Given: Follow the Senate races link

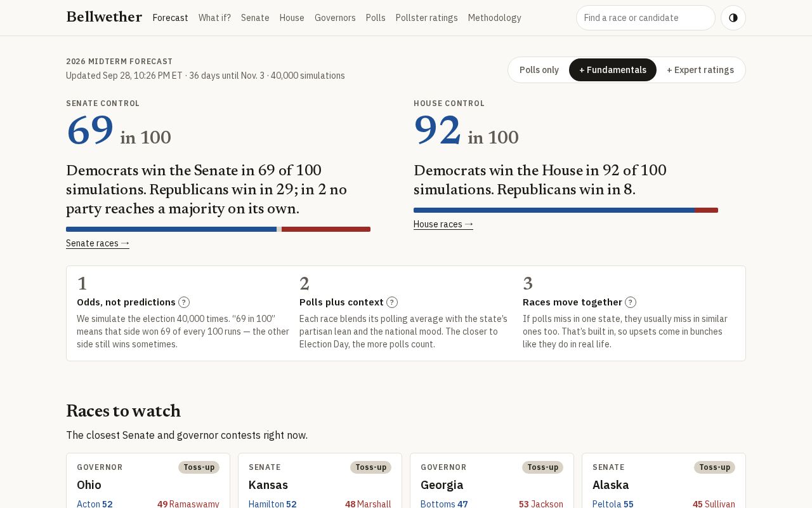Looking at the screenshot, I should (x=98, y=243).
